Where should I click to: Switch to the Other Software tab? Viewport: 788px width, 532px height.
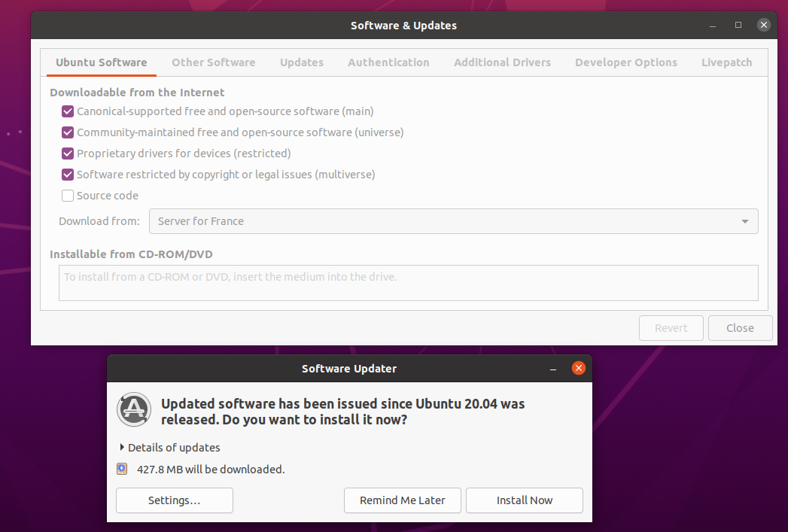click(214, 62)
